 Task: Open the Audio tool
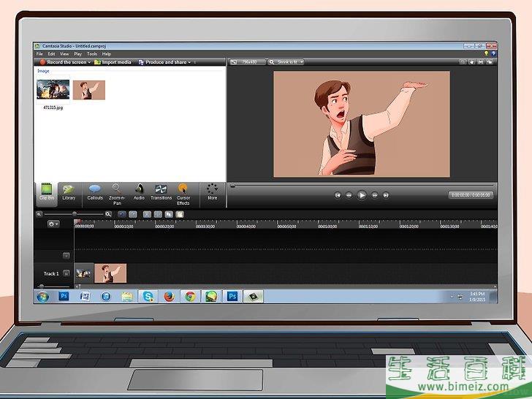coord(139,192)
